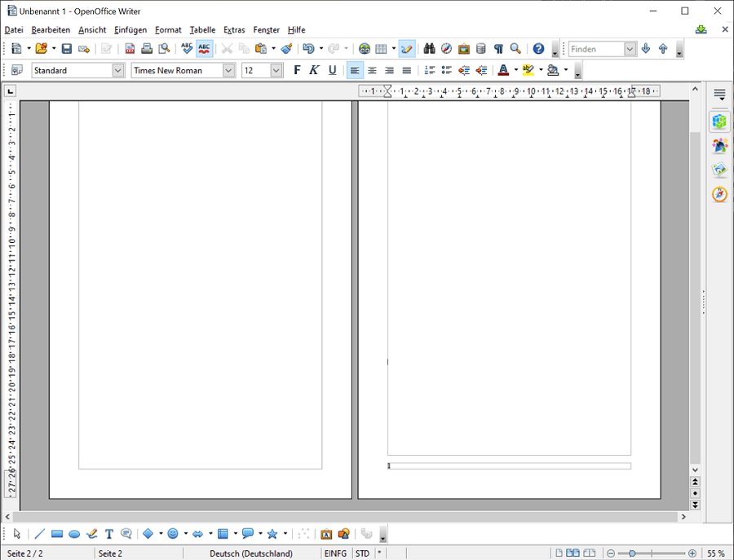
Task: Click the Data sources database icon
Action: click(480, 49)
